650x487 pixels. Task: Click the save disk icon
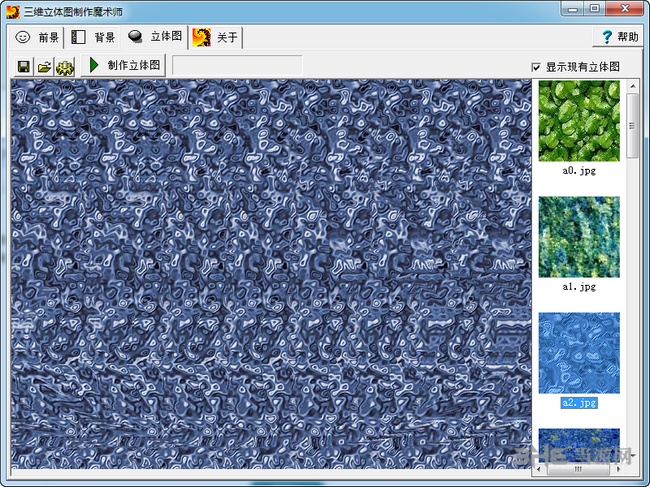pyautogui.click(x=23, y=66)
